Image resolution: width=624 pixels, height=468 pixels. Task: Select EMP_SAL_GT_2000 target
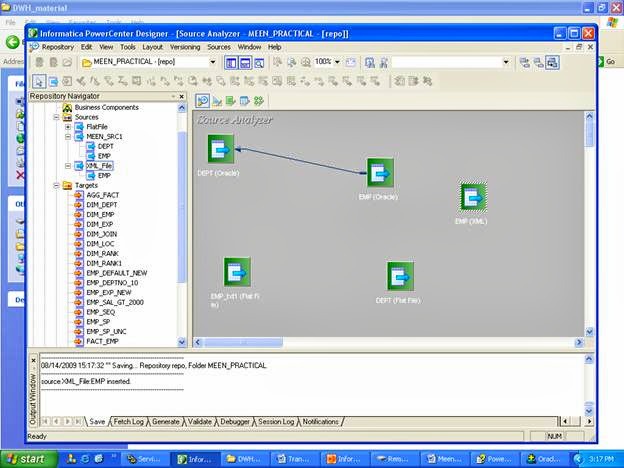(x=115, y=302)
